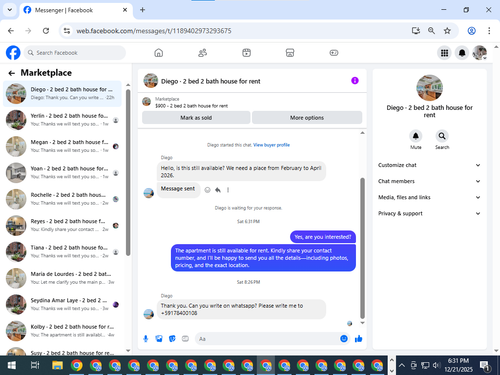Open Marketplace icon in top navigation

(290, 53)
